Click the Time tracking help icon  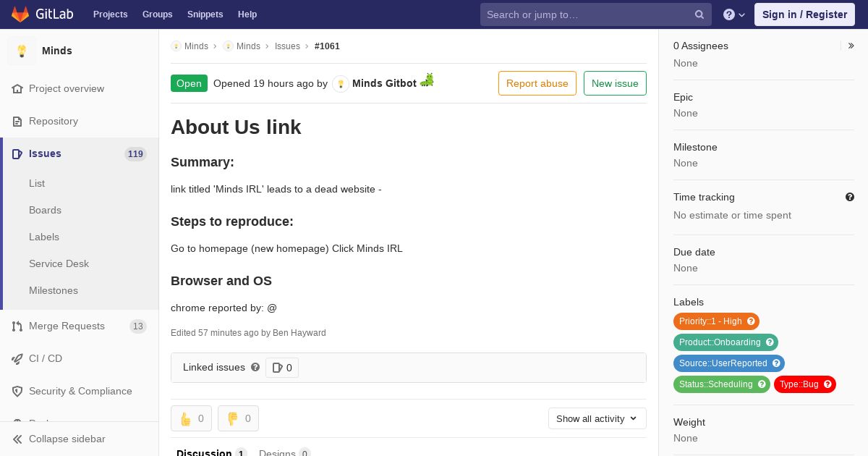(x=850, y=197)
